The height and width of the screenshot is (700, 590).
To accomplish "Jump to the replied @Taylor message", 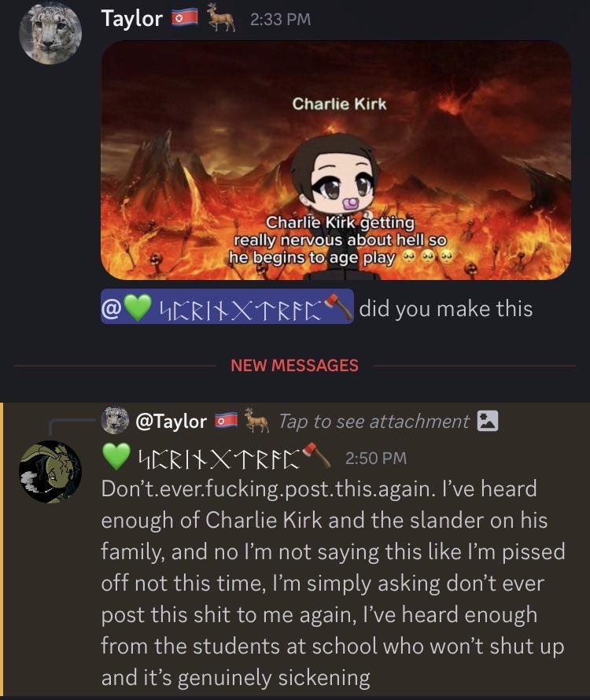I will 171,421.
